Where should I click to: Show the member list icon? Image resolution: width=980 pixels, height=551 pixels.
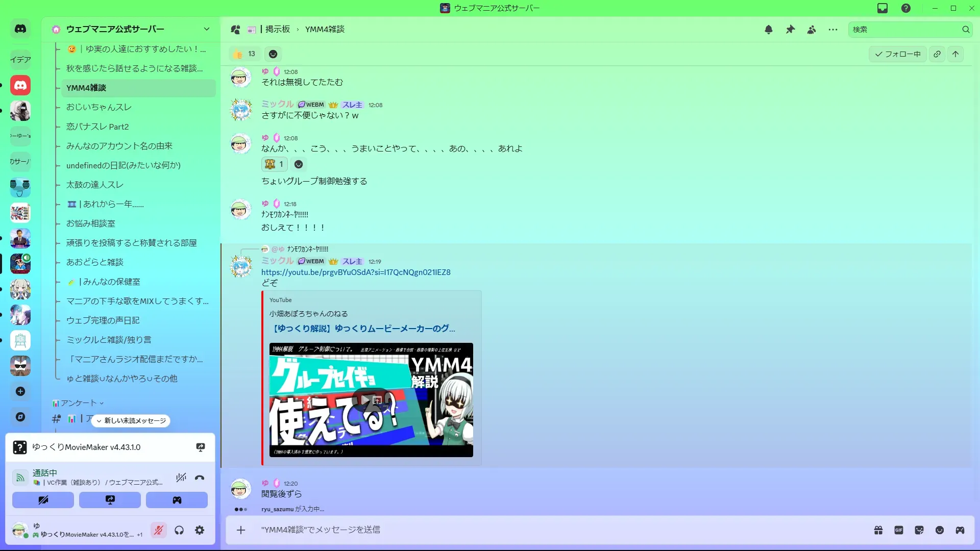click(x=812, y=30)
